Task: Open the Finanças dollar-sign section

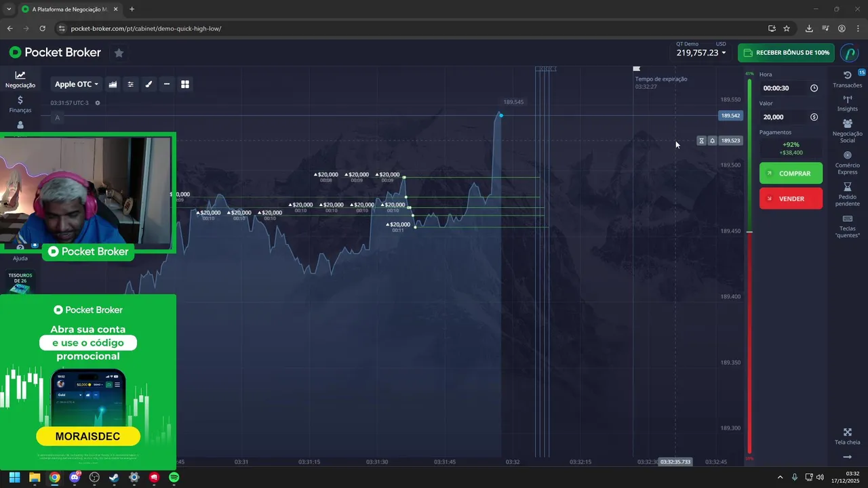Action: 20,104
